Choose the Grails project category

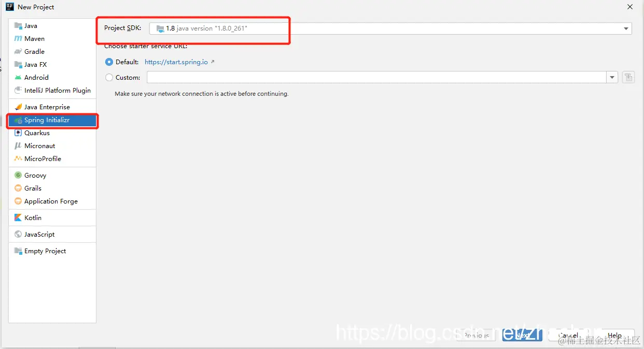click(52, 188)
